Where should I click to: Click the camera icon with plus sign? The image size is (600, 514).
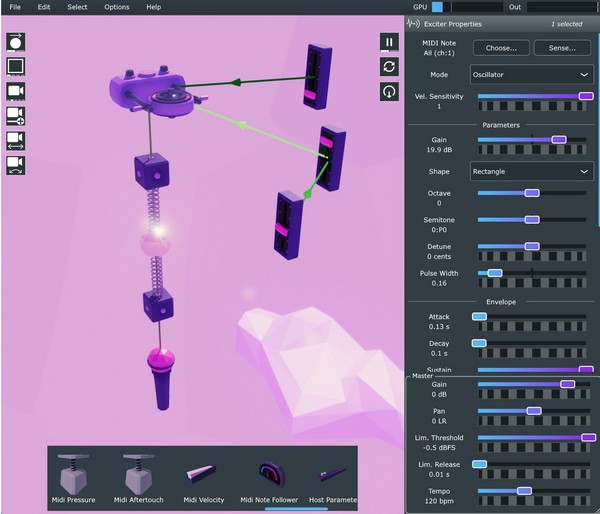[x=16, y=116]
